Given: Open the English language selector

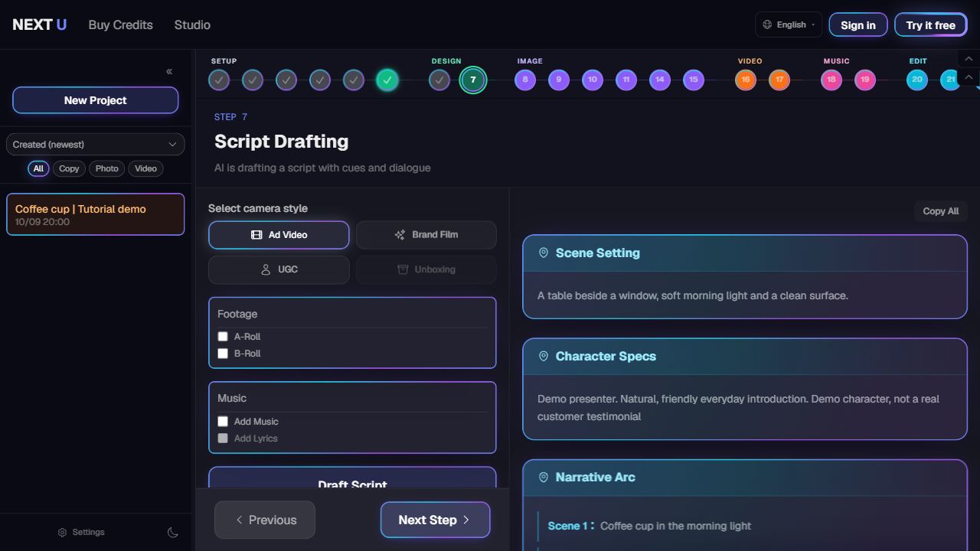Looking at the screenshot, I should tap(789, 24).
